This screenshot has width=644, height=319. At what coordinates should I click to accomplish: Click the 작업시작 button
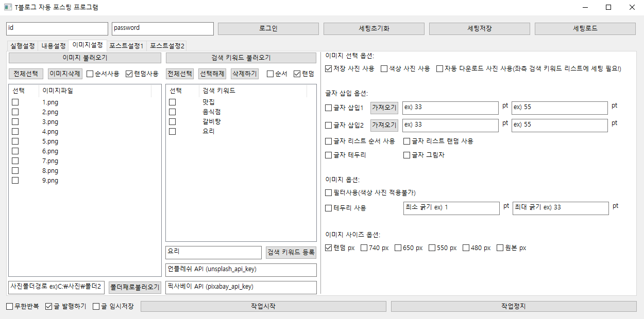[x=263, y=306]
